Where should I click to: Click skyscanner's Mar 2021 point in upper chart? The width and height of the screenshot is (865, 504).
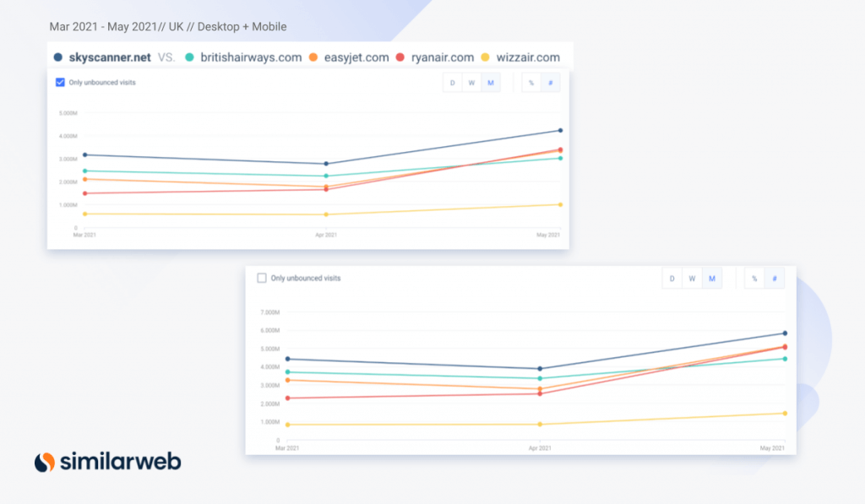tap(85, 155)
